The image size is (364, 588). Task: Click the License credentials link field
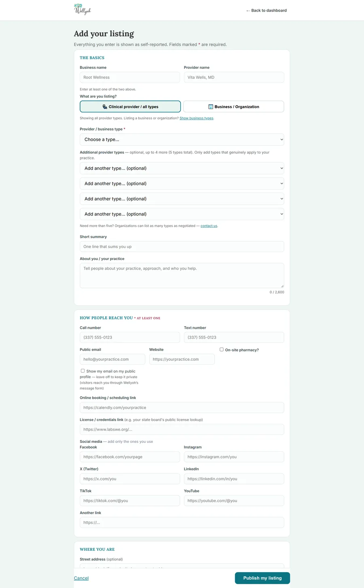[182, 429]
